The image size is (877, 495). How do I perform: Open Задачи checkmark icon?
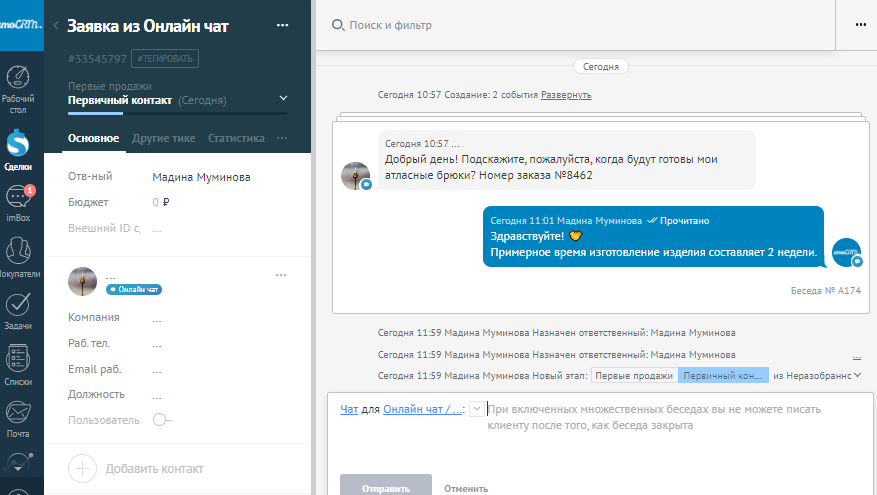[x=18, y=308]
